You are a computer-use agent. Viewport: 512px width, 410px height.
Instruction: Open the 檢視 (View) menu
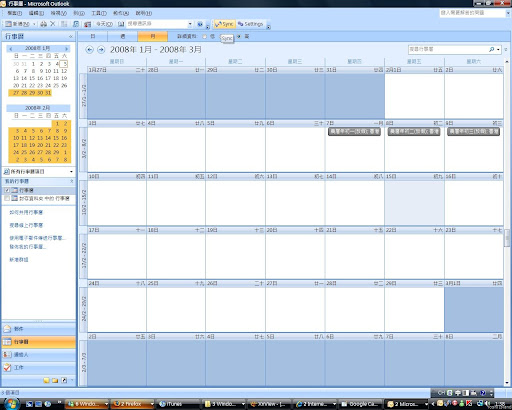pos(58,13)
